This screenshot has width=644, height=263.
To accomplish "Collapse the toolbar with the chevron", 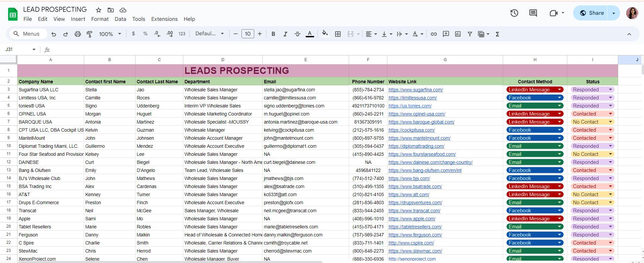I will (x=629, y=34).
